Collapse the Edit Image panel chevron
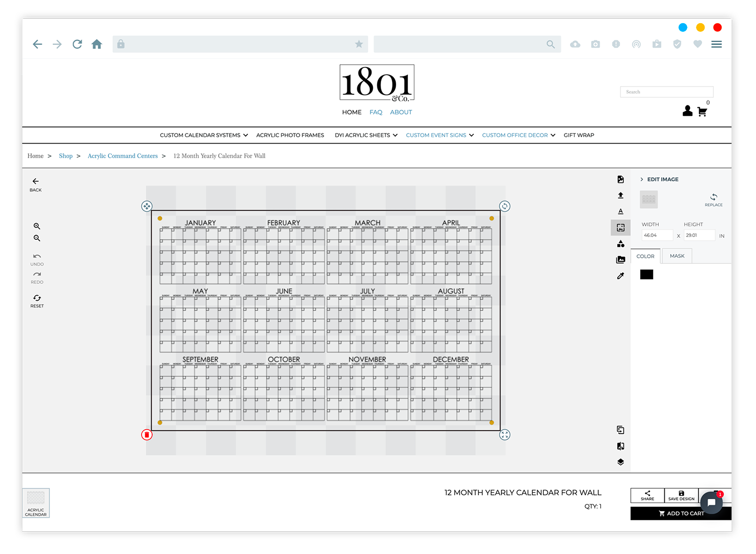The image size is (756, 554). pyautogui.click(x=642, y=179)
